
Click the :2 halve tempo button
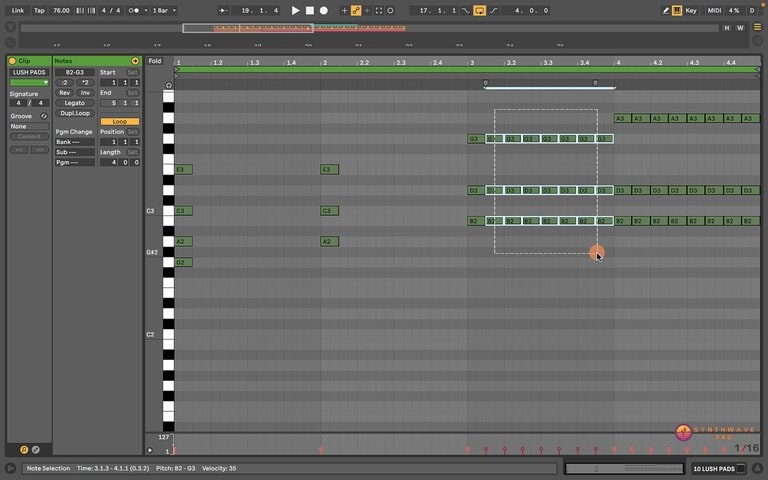tap(65, 82)
